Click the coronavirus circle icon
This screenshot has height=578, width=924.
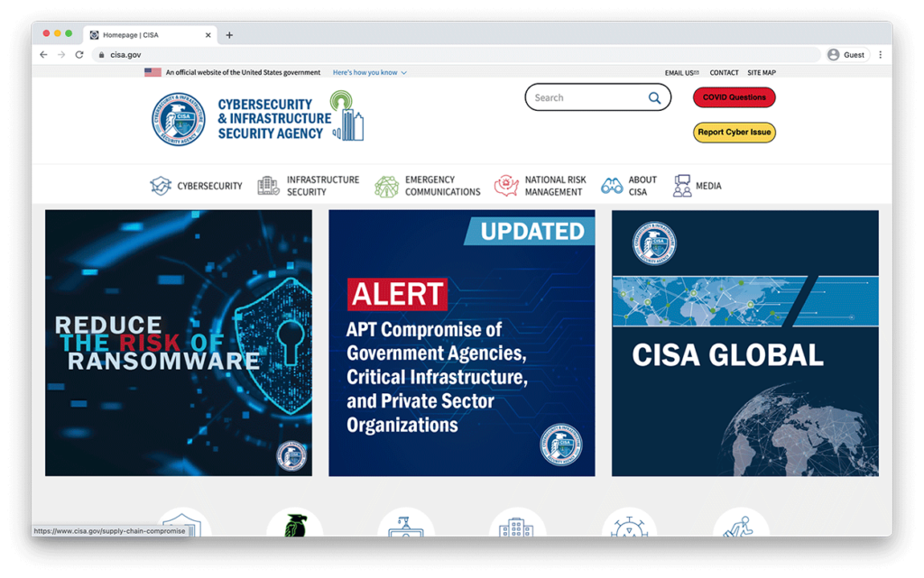tap(629, 523)
